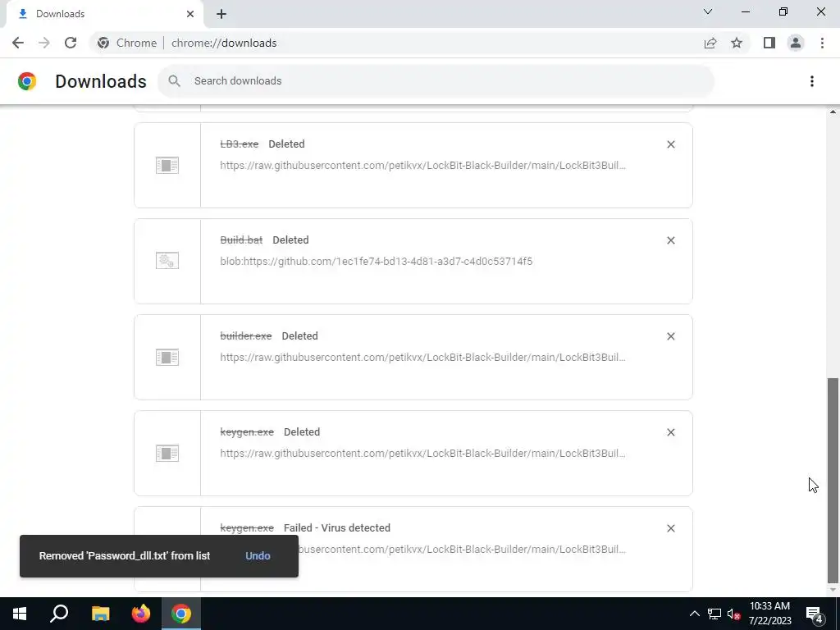Open the network status tray icon
840x630 pixels.
pyautogui.click(x=714, y=614)
